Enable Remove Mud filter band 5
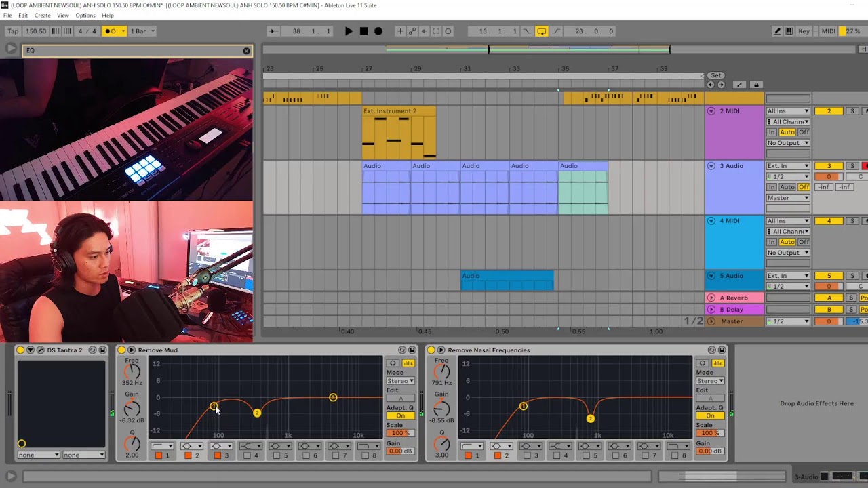This screenshot has width=868, height=488. 277,455
